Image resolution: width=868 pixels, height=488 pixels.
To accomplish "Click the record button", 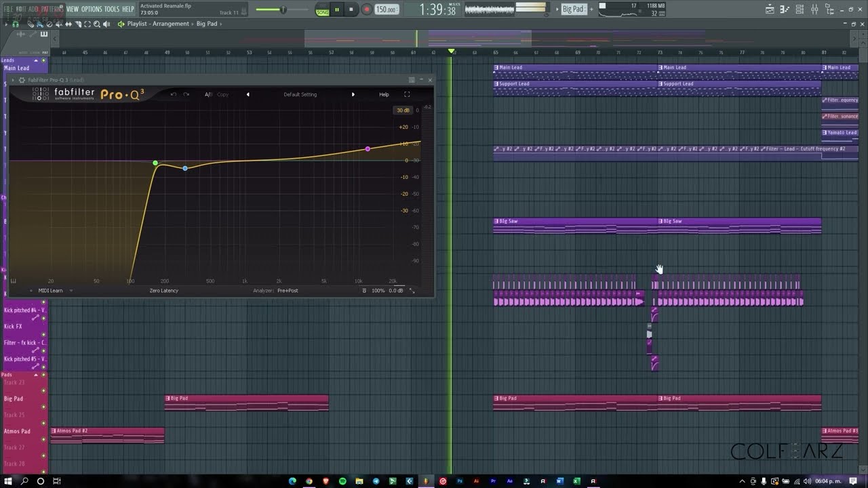I will (x=366, y=9).
